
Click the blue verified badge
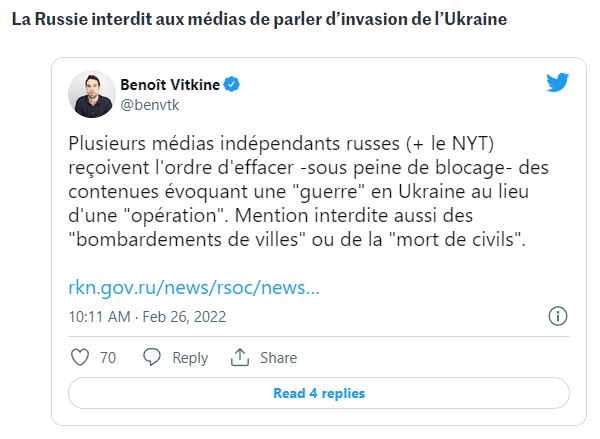click(x=231, y=85)
